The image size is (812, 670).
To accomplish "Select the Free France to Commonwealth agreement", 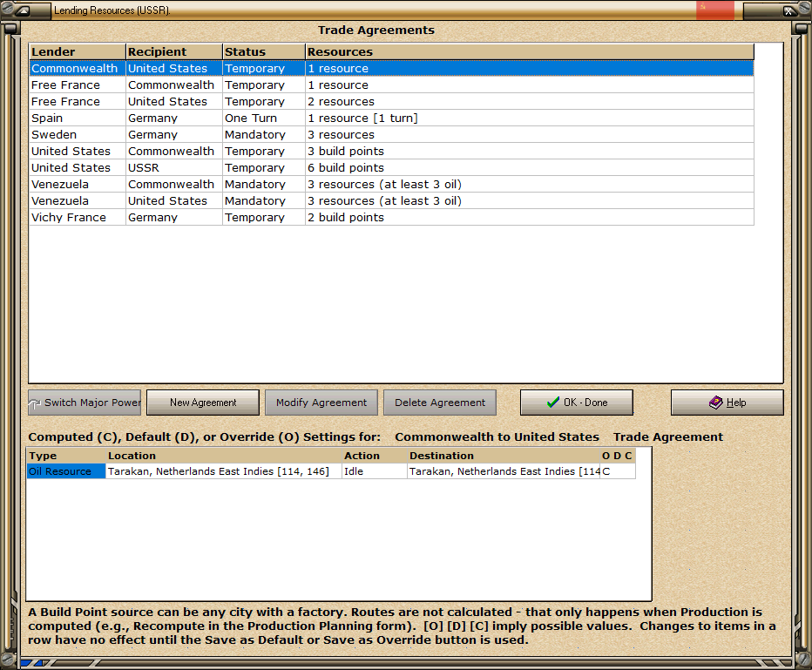I will [x=391, y=85].
